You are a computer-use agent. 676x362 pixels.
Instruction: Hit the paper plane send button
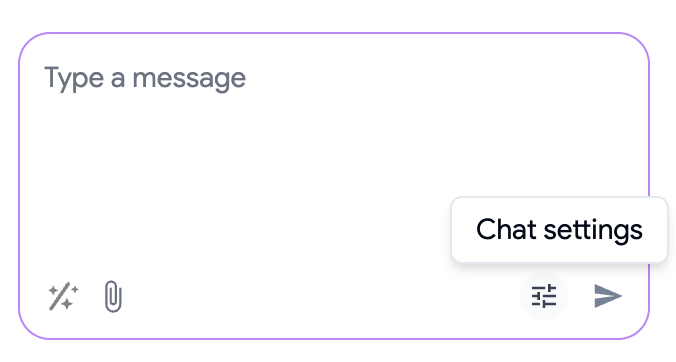point(608,296)
